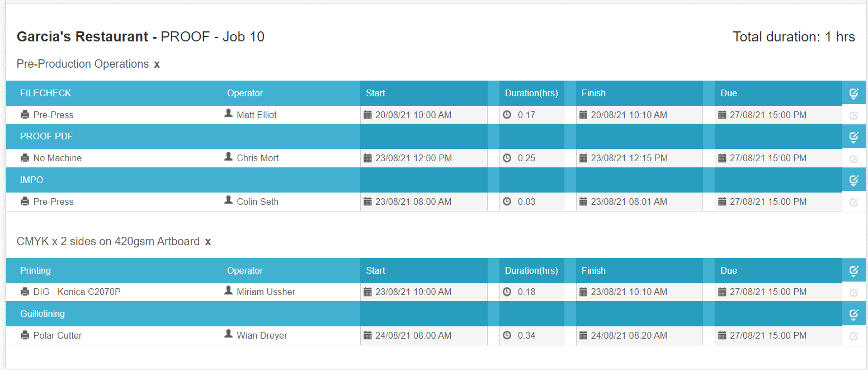
Task: Click operator name Miriam Ussher
Action: pyautogui.click(x=266, y=292)
